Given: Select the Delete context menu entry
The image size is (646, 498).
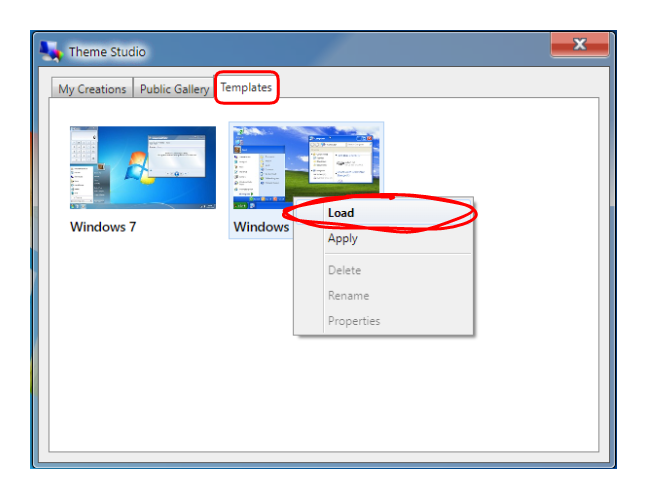Looking at the screenshot, I should click(x=344, y=270).
